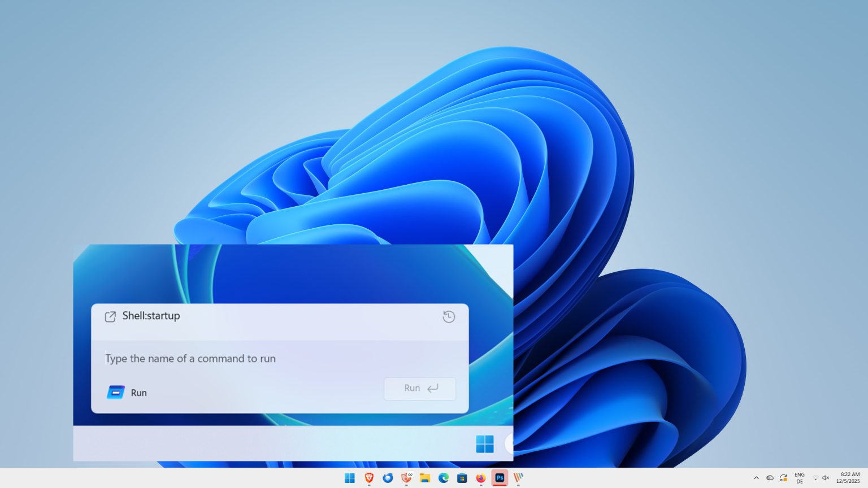Unmute the system volume
The image size is (868, 488).
tap(826, 478)
